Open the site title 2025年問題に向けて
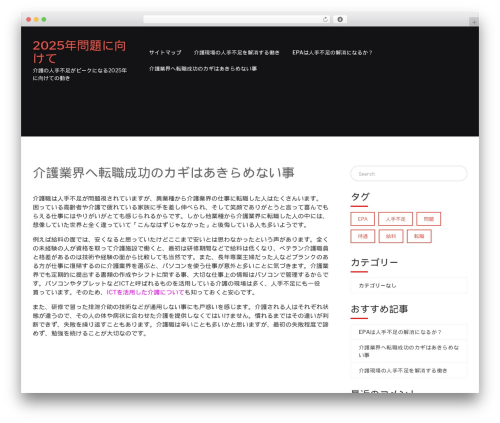 click(x=79, y=52)
